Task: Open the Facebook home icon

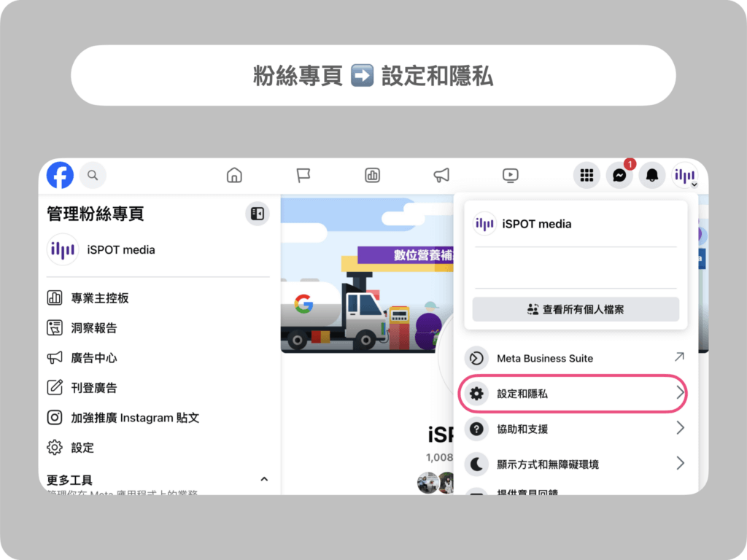Action: [233, 175]
